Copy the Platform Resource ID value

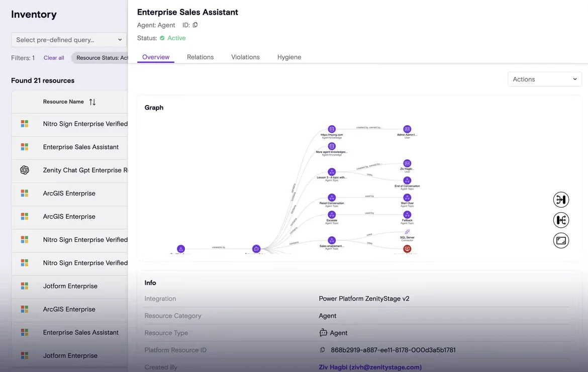[x=322, y=350]
